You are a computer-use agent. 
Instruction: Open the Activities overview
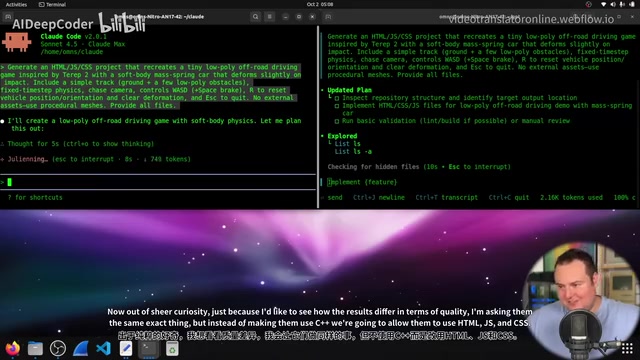(16, 4)
